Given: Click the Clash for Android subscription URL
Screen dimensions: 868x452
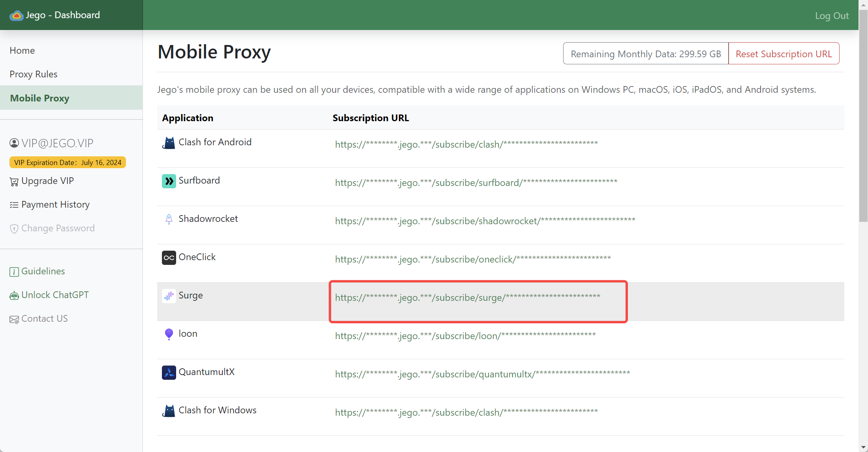Looking at the screenshot, I should click(x=466, y=144).
